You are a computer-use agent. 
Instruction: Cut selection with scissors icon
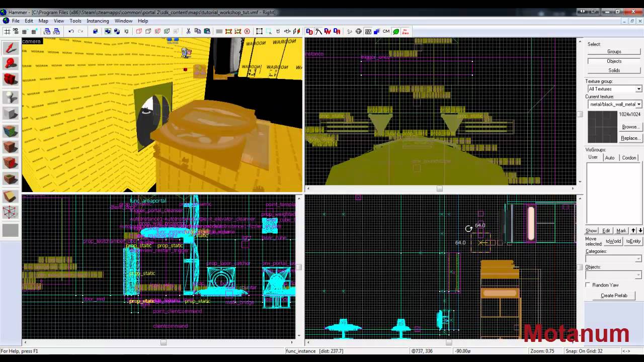tap(189, 31)
